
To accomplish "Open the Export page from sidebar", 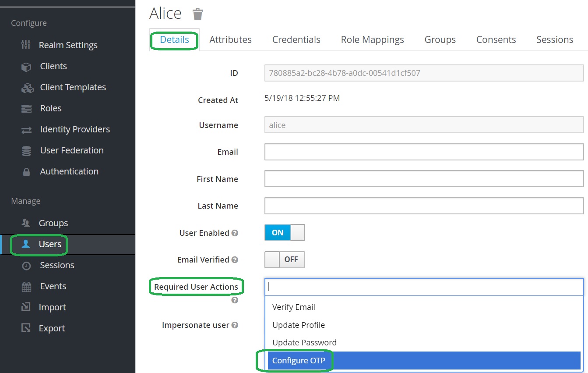I will pyautogui.click(x=52, y=328).
